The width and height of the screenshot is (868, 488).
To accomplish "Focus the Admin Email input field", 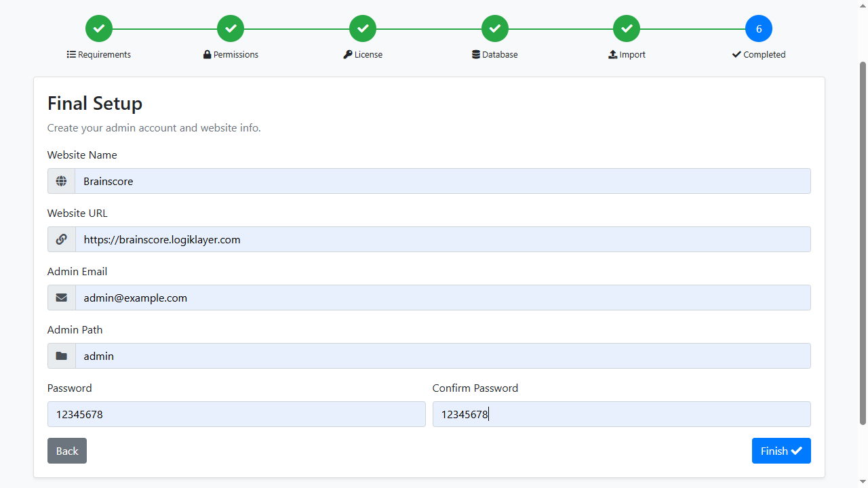I will [x=443, y=298].
